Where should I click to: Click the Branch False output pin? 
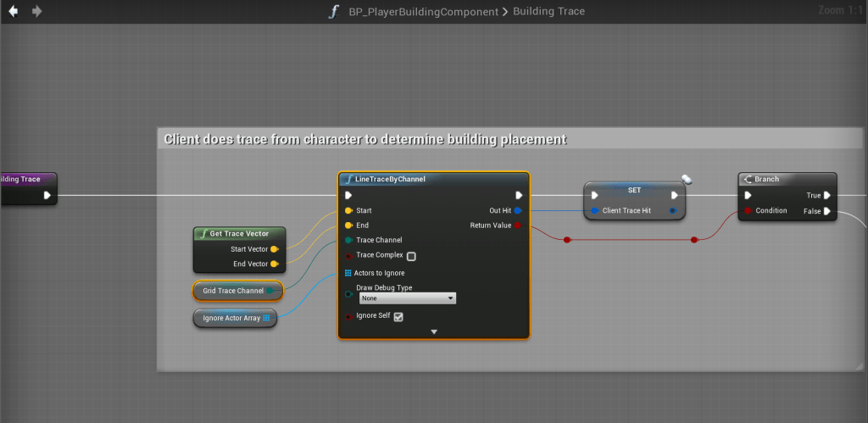[827, 211]
